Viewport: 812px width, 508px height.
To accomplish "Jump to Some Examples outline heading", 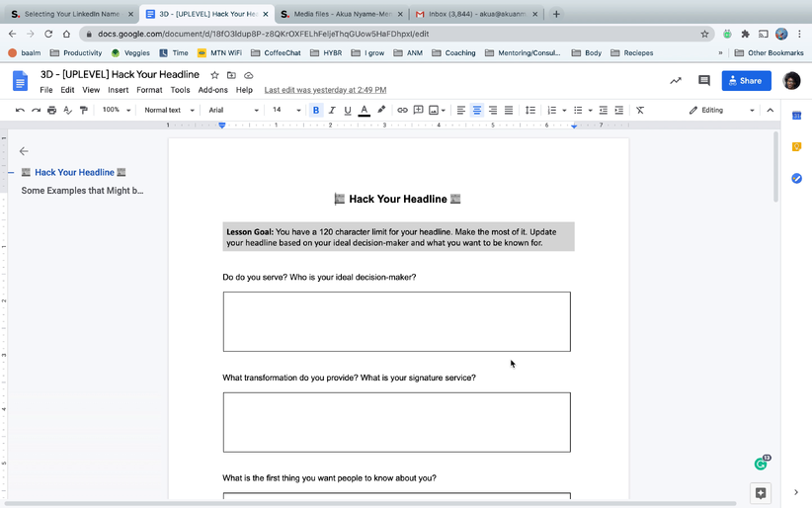I will pos(82,190).
